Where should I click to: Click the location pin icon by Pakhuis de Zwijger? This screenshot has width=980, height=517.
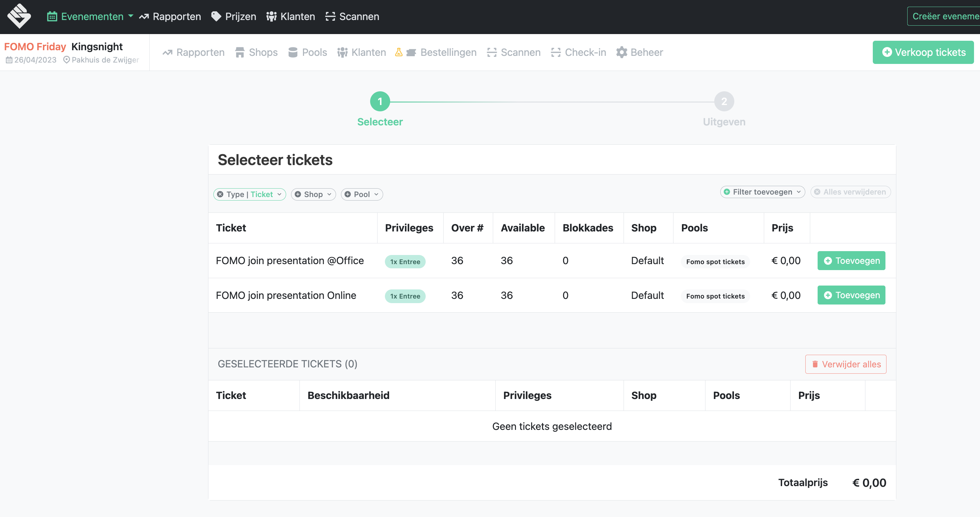pos(66,60)
